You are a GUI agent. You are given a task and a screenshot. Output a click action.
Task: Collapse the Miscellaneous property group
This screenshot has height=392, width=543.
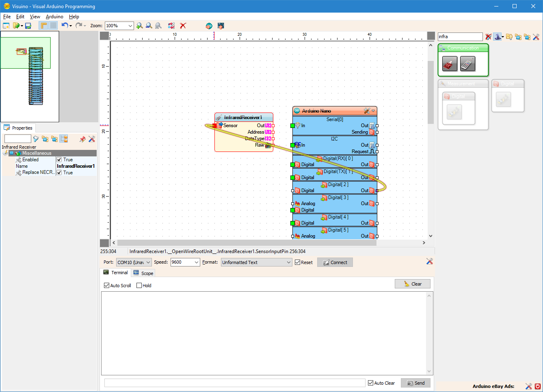point(12,153)
